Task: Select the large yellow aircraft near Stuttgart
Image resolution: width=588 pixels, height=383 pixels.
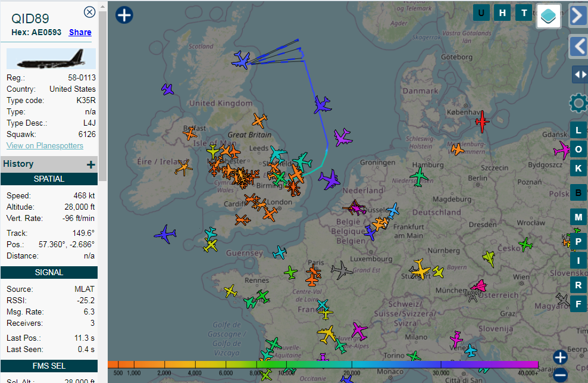Action: pos(421,269)
